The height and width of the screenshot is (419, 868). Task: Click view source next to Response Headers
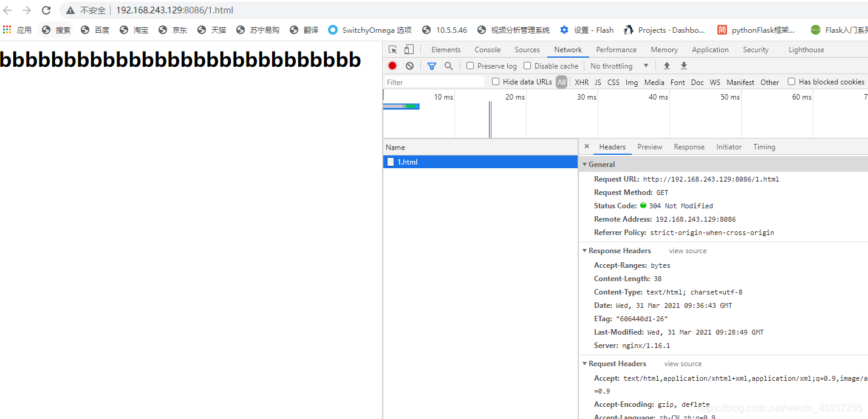[687, 250]
